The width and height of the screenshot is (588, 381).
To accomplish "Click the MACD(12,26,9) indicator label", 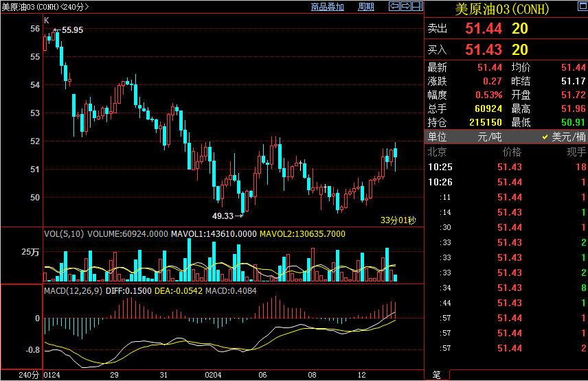I will [x=73, y=291].
